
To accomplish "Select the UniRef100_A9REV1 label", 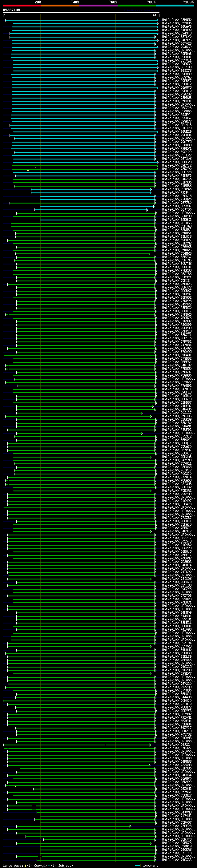I will click(177, 149).
